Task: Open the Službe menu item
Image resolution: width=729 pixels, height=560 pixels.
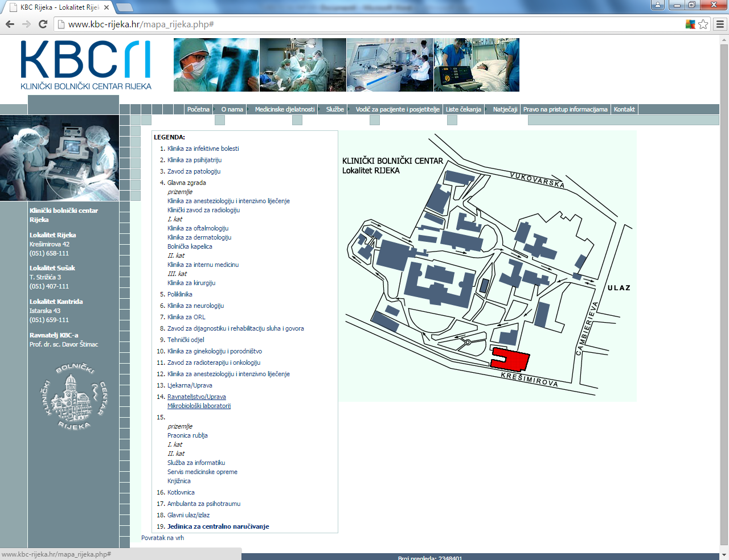Action: [335, 109]
